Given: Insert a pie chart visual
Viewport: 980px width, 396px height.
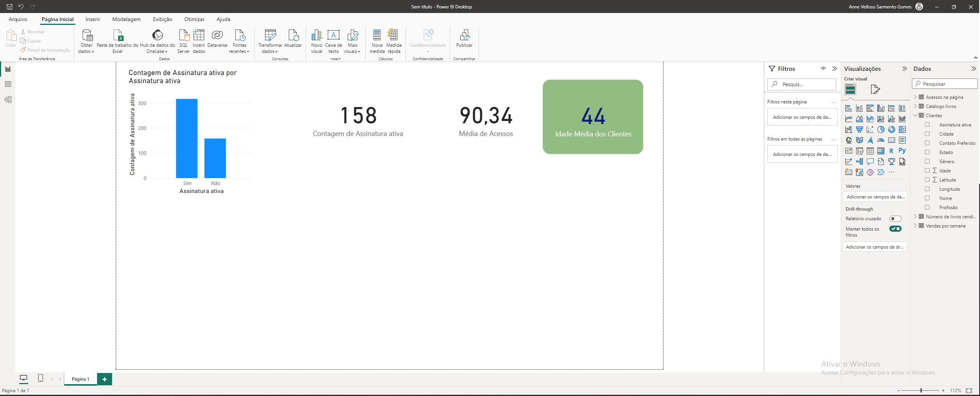Looking at the screenshot, I should (x=881, y=129).
